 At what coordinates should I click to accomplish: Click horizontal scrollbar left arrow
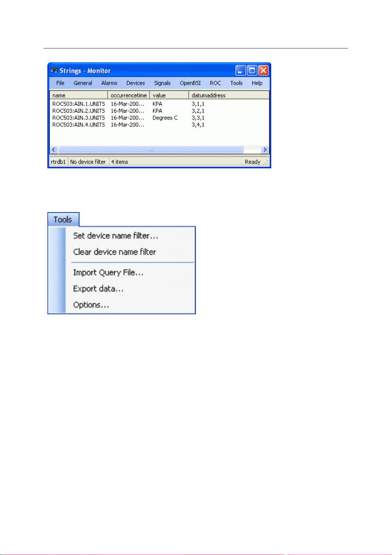point(54,150)
